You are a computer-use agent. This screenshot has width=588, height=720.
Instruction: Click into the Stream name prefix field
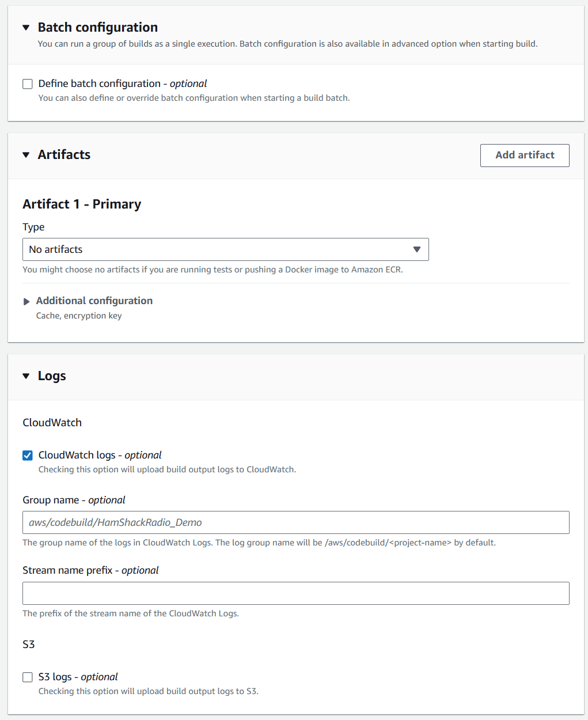[295, 593]
